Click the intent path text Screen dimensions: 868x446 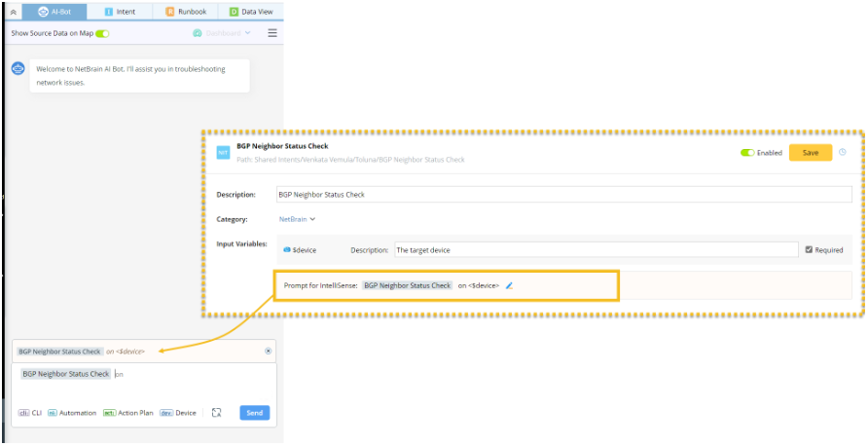[x=351, y=160]
